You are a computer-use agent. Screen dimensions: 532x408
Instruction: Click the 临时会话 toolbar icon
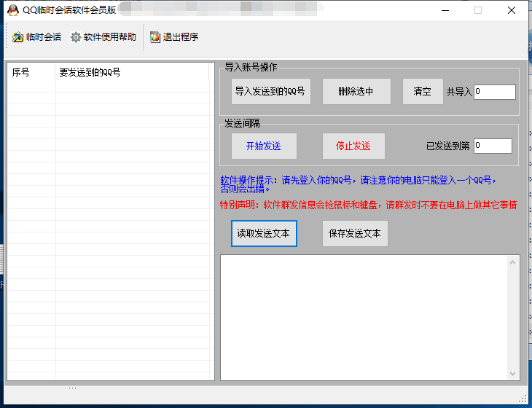point(17,37)
